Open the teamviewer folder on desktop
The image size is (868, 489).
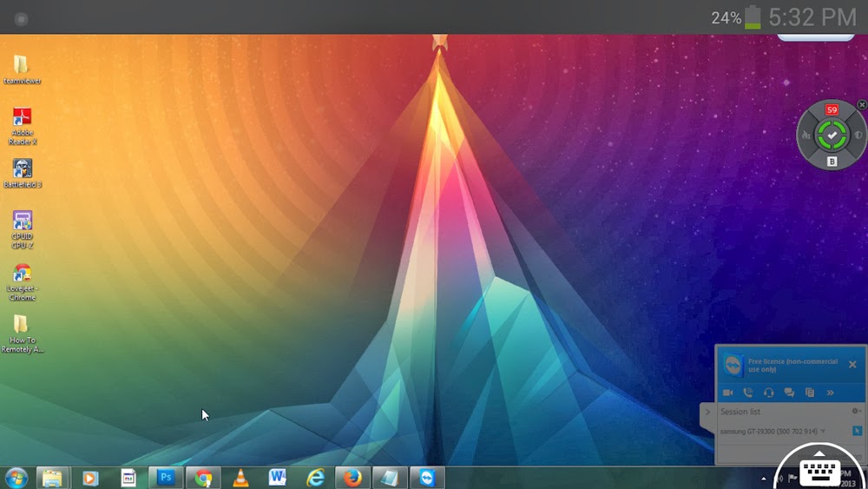click(x=22, y=69)
